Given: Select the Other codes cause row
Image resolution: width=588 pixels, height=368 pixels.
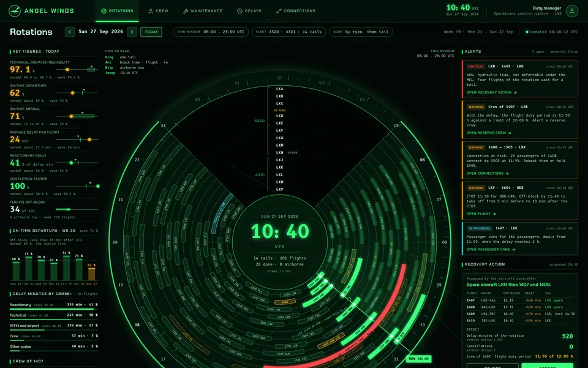Looking at the screenshot, I should click(54, 348).
